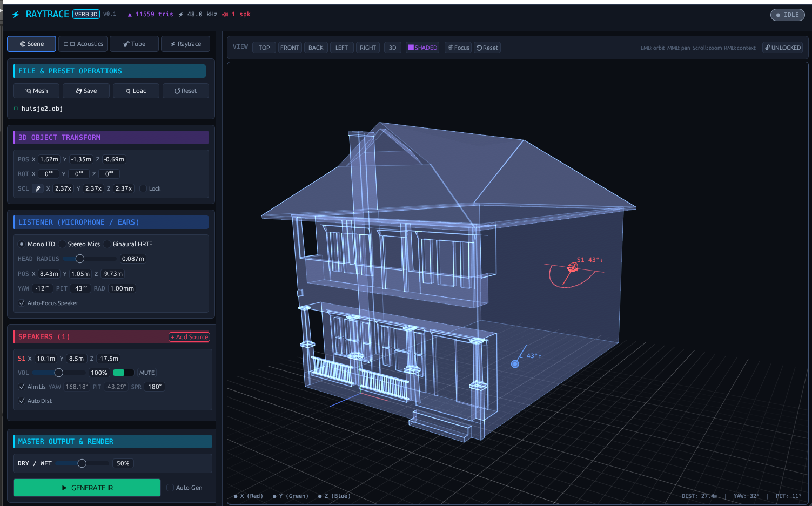The image size is (812, 506).
Task: Adjust the DRY / WET slider
Action: (82, 463)
